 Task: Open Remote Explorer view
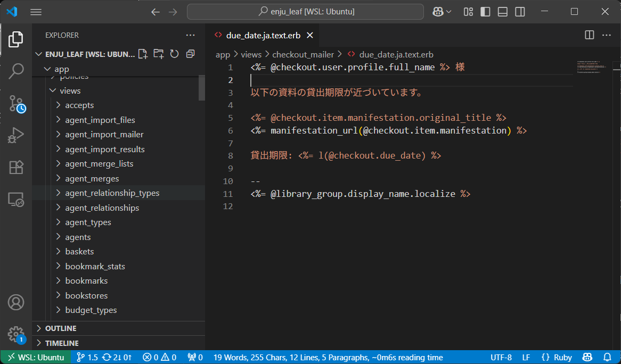point(16,200)
